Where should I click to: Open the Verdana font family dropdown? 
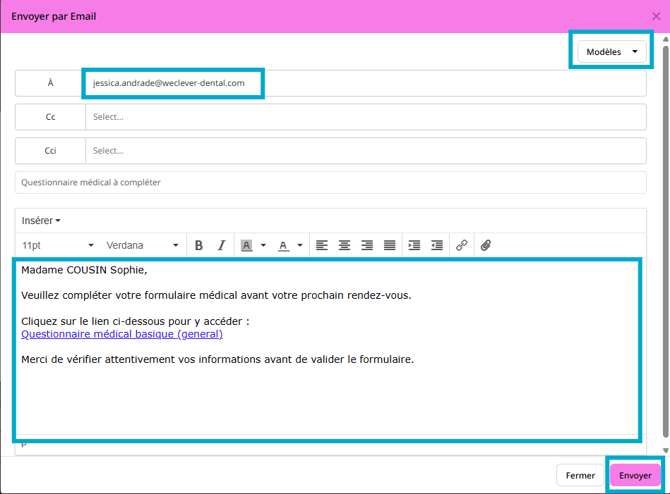pyautogui.click(x=142, y=245)
